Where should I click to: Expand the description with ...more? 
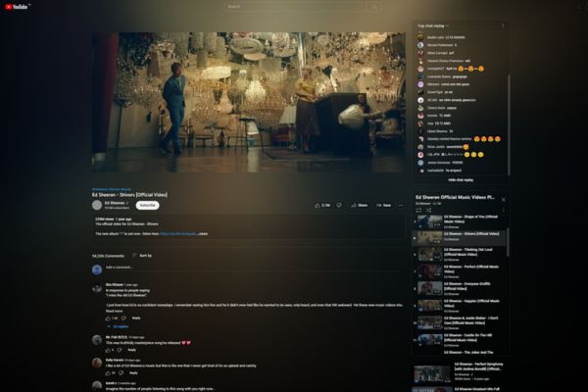[202, 233]
